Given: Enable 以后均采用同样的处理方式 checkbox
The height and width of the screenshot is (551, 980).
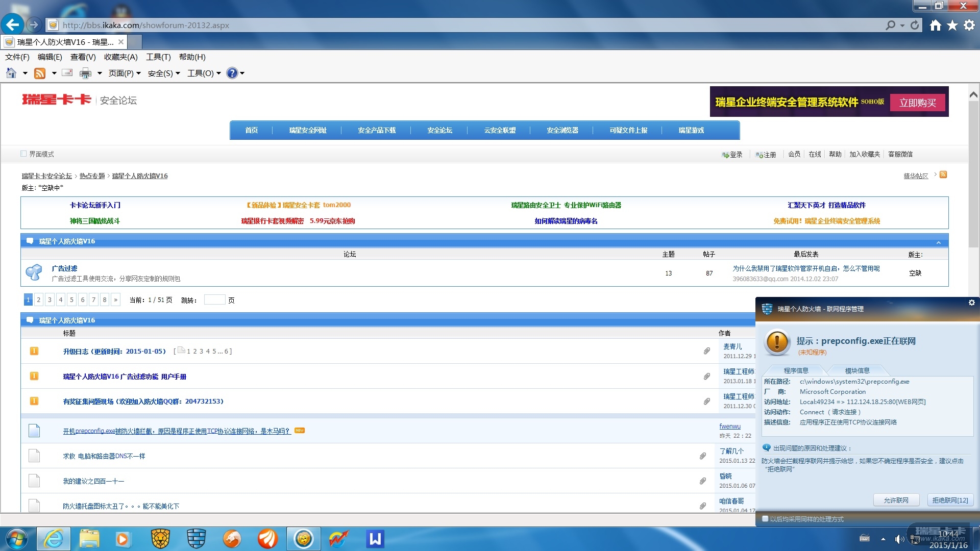Looking at the screenshot, I should [765, 518].
